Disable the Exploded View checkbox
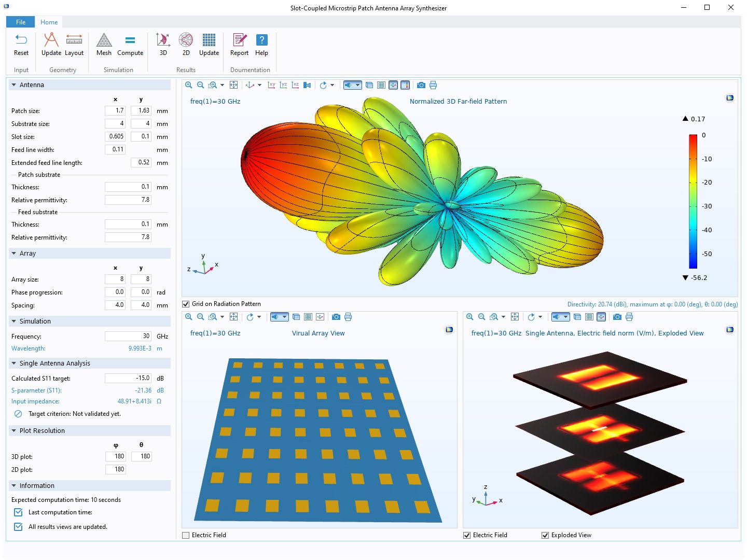Image resolution: width=747 pixels, height=560 pixels. coord(545,536)
